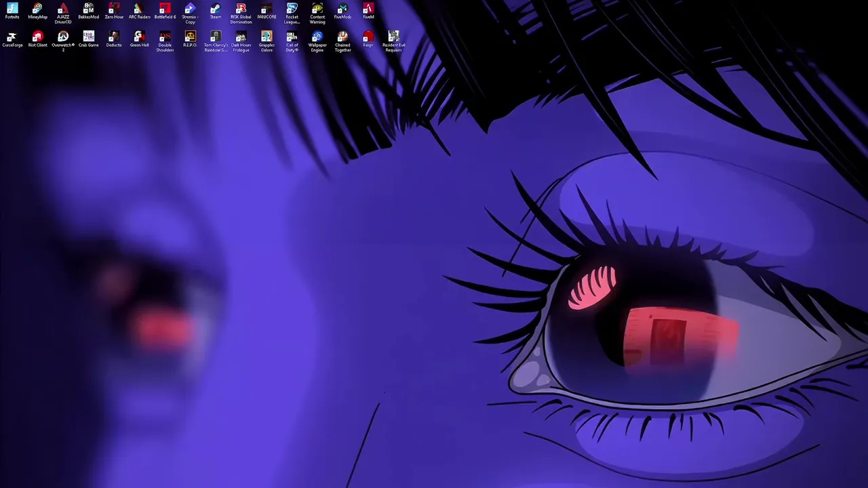Click the Feign game icon
This screenshot has width=868, height=488.
tap(368, 40)
